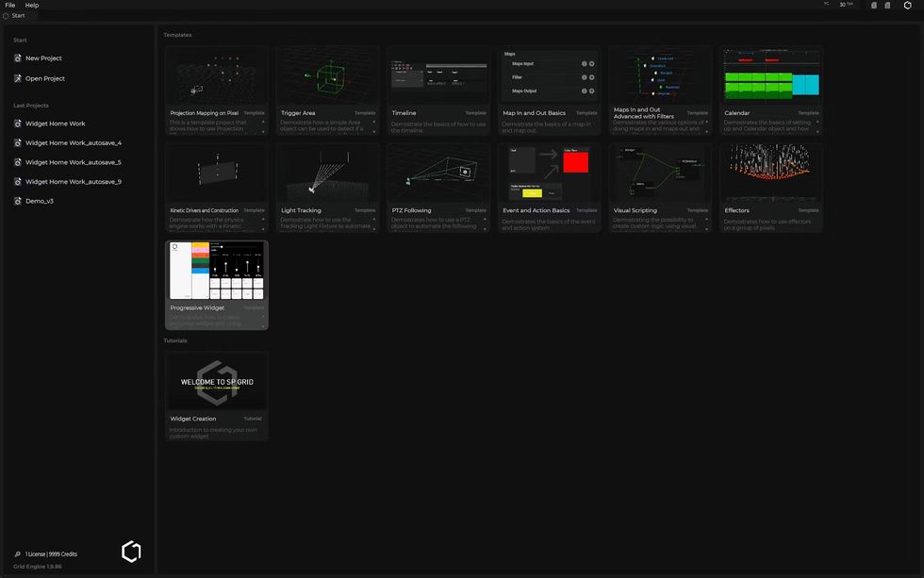Click the Grid Engine hexagon logo in bottom-left
The image size is (924, 578).
pyautogui.click(x=130, y=551)
